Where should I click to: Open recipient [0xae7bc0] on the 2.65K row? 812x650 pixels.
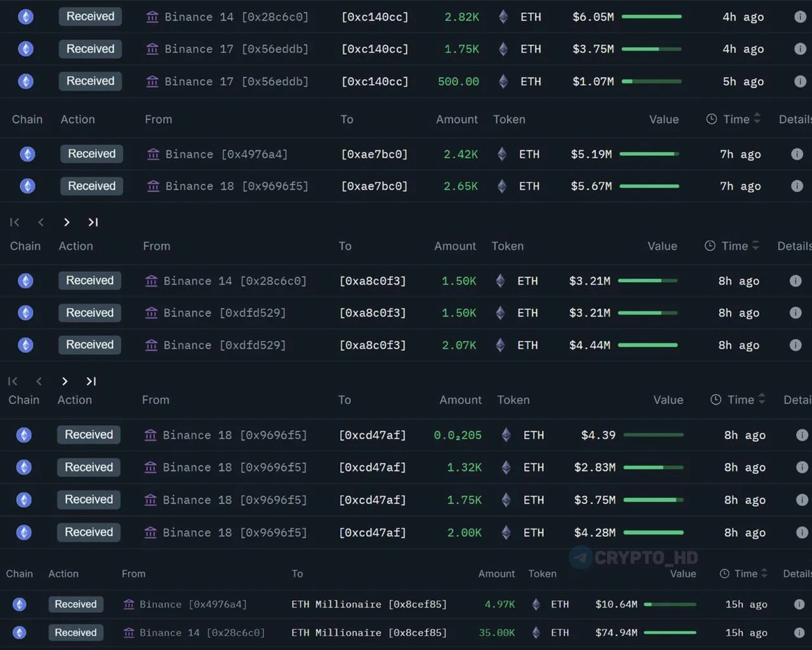pyautogui.click(x=374, y=186)
